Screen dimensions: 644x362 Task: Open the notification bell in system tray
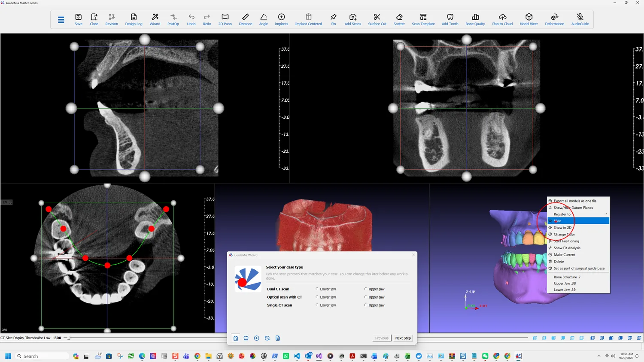637,356
